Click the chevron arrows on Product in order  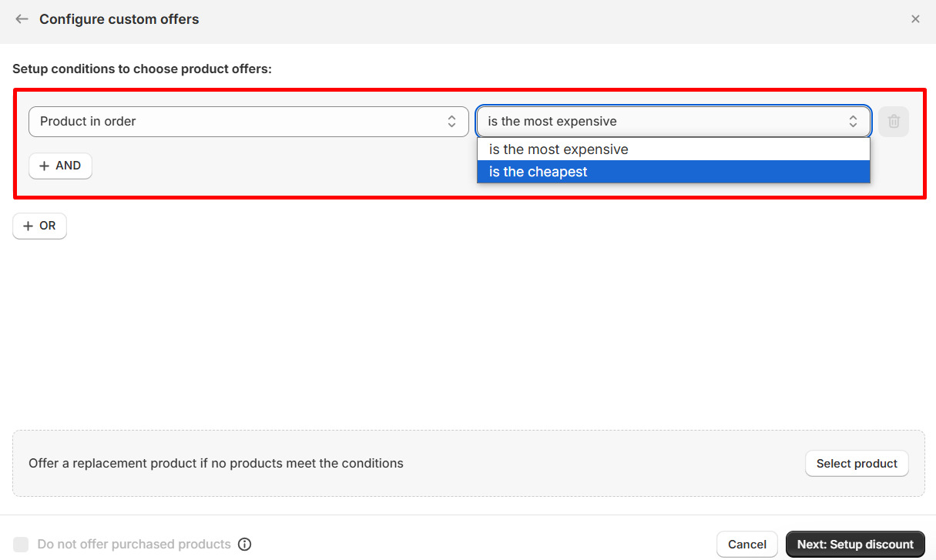[x=452, y=122]
